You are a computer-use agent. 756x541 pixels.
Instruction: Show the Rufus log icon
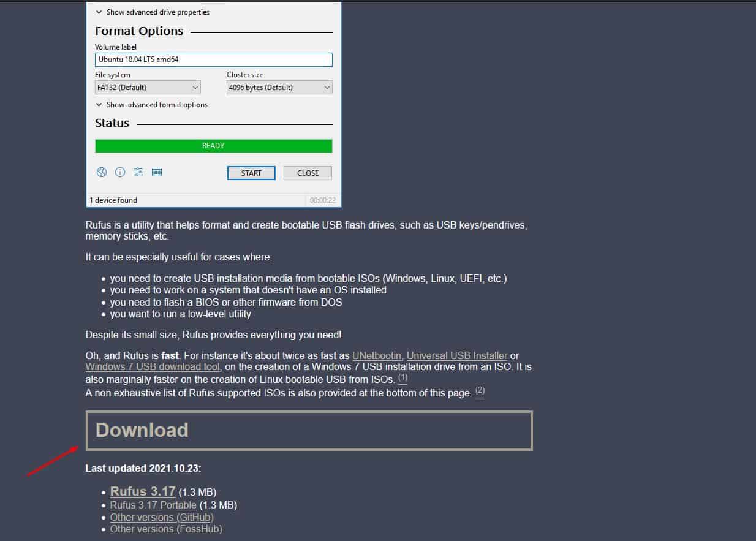[157, 173]
